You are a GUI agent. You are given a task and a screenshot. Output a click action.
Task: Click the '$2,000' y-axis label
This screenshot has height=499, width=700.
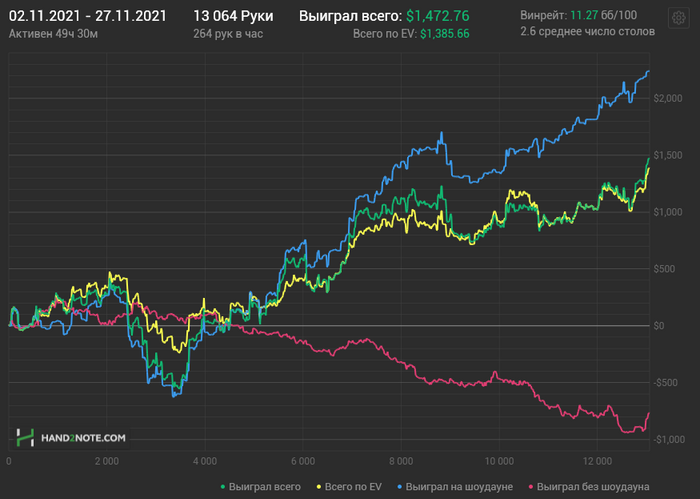coord(668,99)
